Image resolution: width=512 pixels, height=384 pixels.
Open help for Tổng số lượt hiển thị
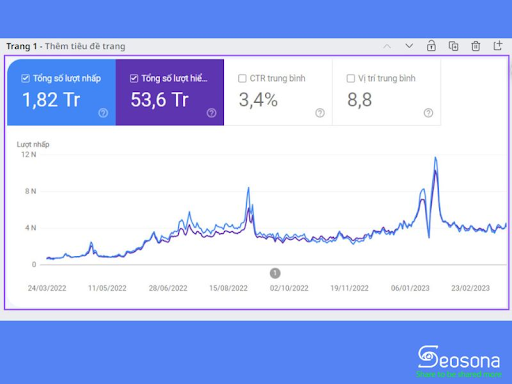211,113
